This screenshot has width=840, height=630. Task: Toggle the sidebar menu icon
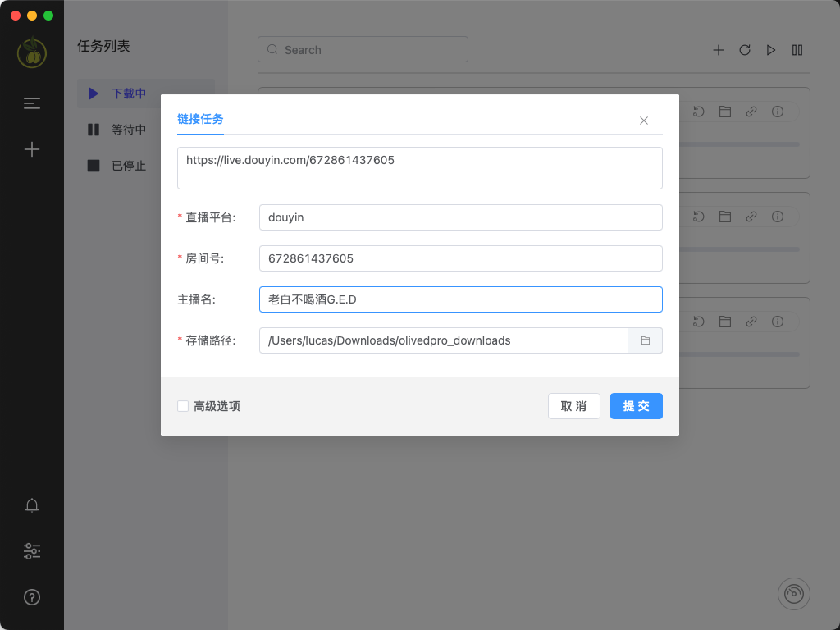(x=32, y=103)
